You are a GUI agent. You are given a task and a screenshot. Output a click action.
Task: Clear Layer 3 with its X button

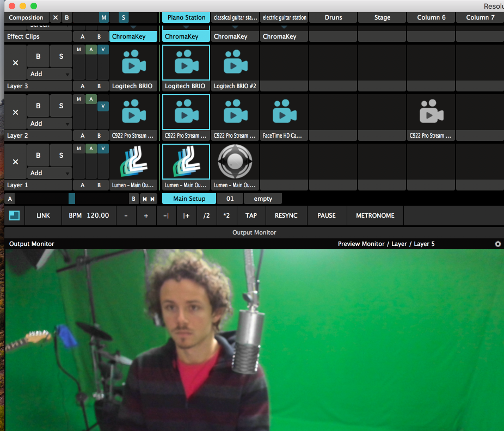(x=15, y=63)
